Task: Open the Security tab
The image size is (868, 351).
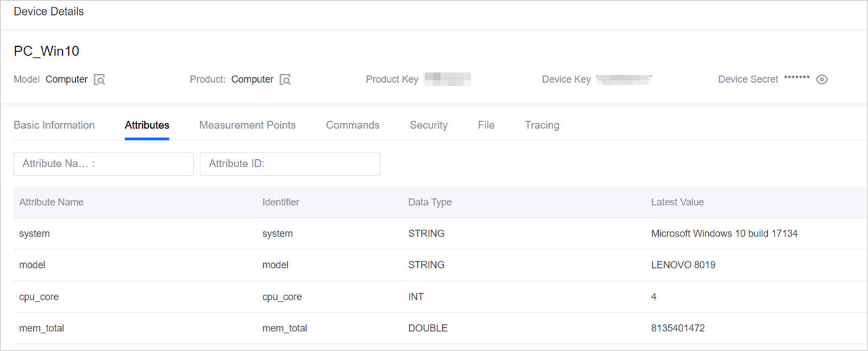Action: coord(429,125)
